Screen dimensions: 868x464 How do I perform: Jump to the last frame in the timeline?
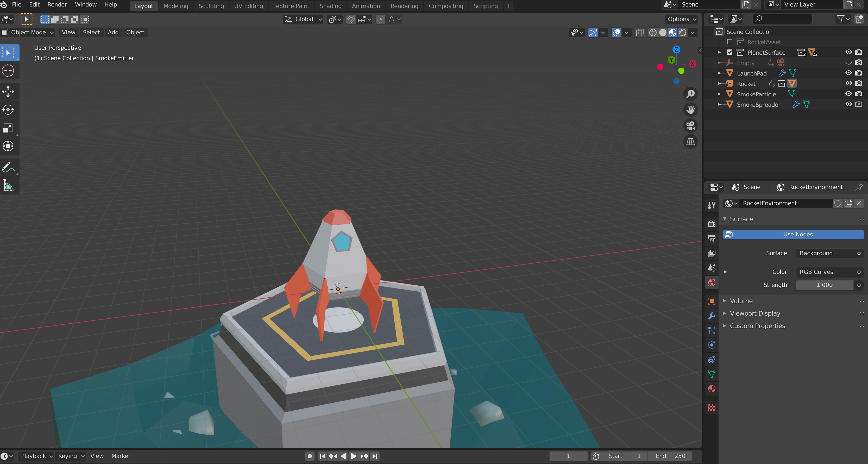[374, 456]
